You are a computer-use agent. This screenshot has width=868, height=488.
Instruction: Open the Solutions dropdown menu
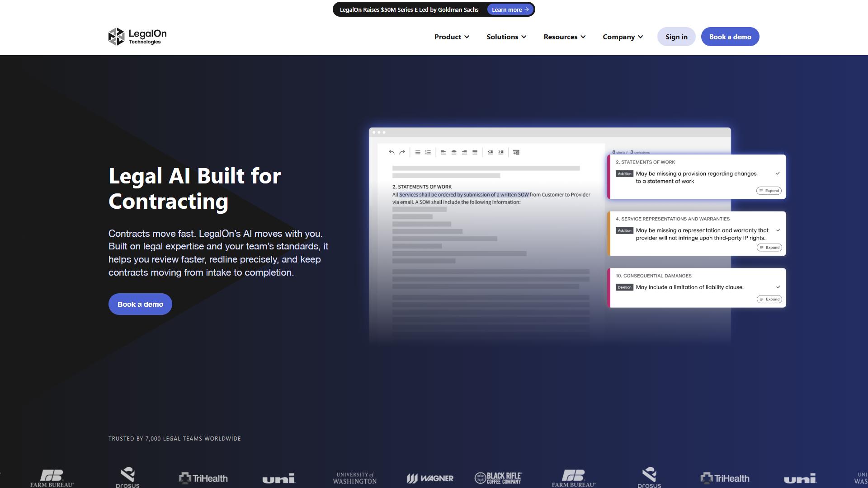(506, 37)
